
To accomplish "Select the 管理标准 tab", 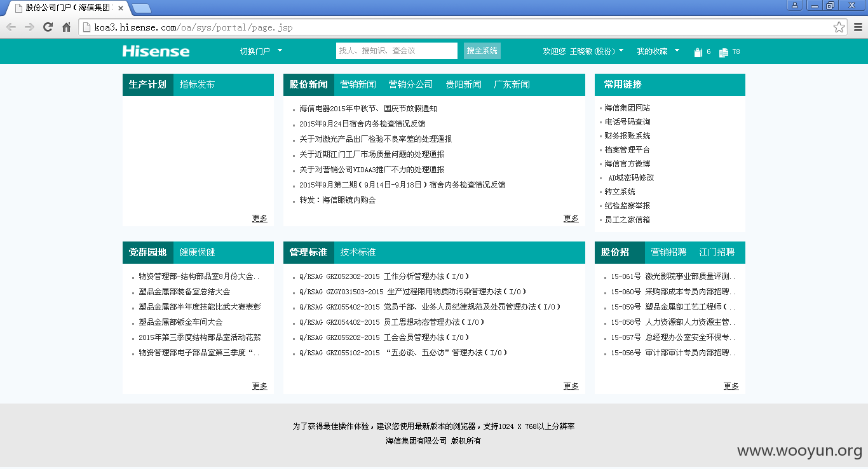I will tap(308, 252).
